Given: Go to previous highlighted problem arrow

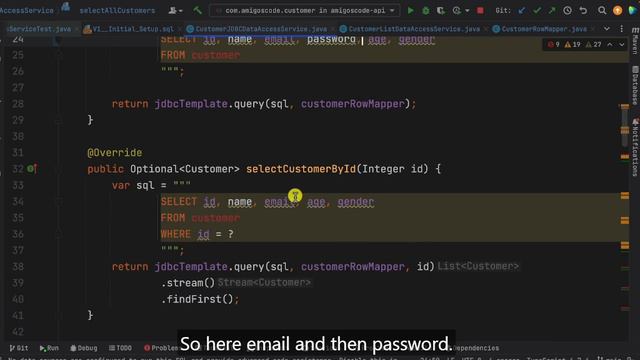Looking at the screenshot, I should 610,44.
